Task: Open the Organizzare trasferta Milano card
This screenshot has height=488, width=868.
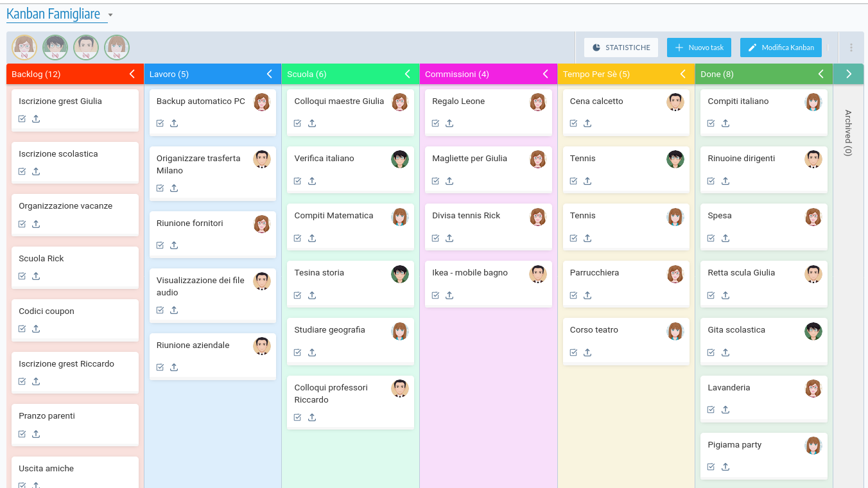Action: tap(213, 172)
